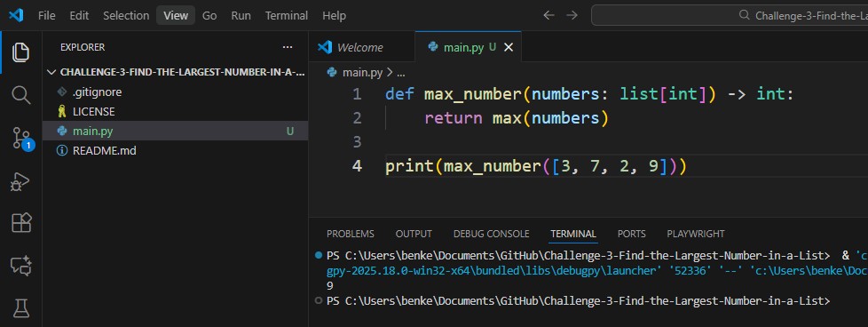Open the Extensions view
Image resolution: width=868 pixels, height=327 pixels.
(x=21, y=223)
